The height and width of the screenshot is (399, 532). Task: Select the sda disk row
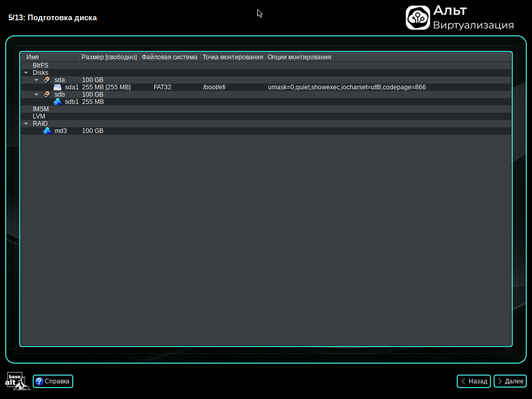[266, 80]
